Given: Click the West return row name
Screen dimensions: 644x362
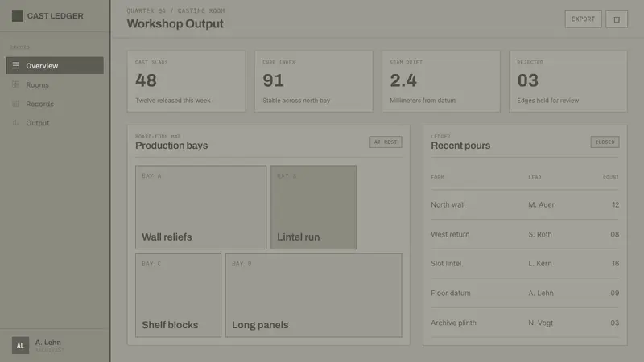Looking at the screenshot, I should pos(450,234).
